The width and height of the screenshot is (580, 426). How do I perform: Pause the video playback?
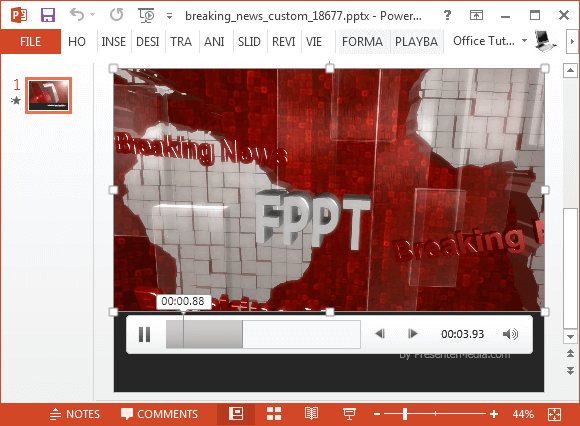(x=144, y=334)
